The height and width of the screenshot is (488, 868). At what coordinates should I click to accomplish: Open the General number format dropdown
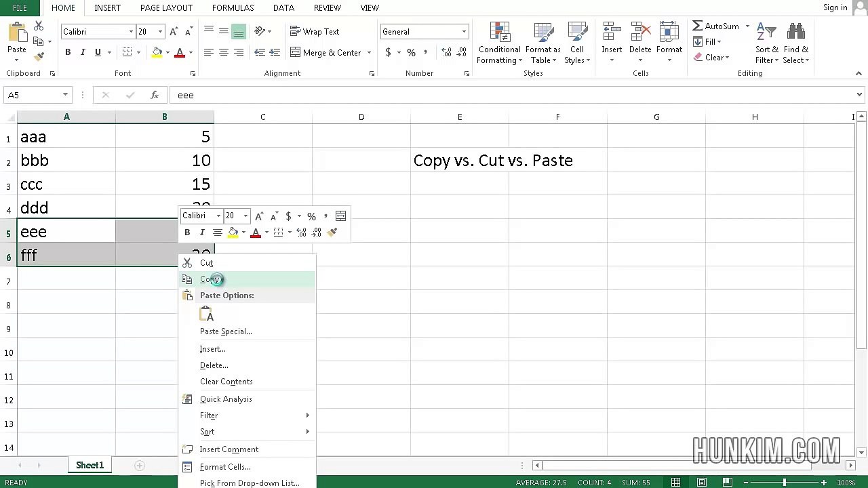(464, 32)
